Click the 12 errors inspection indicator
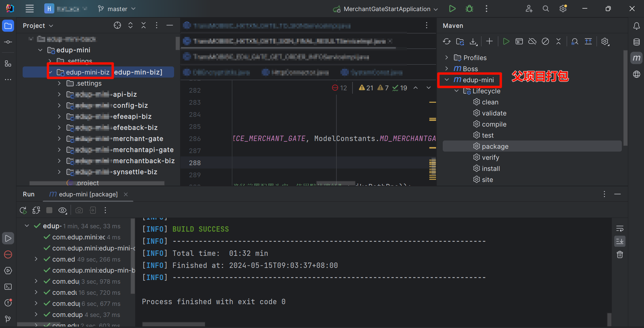This screenshot has width=644, height=328. pos(339,88)
